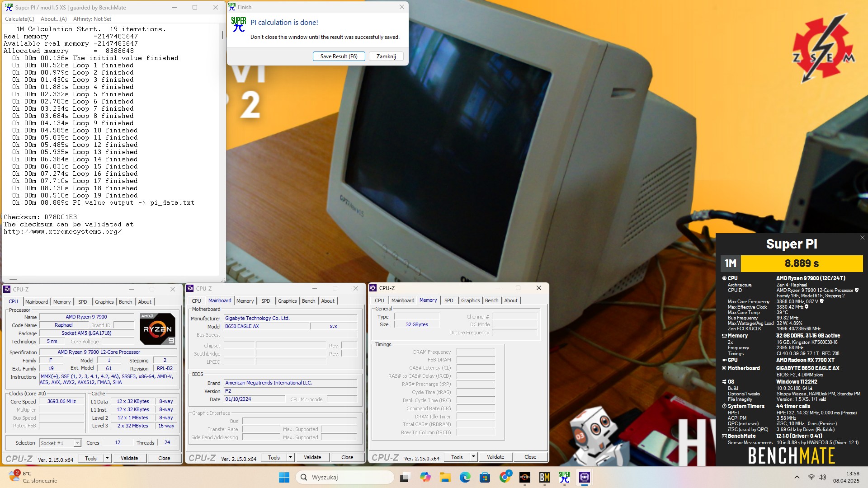Open About tab in left CPU-Z window
Screen dimensions: 868x488
point(145,302)
